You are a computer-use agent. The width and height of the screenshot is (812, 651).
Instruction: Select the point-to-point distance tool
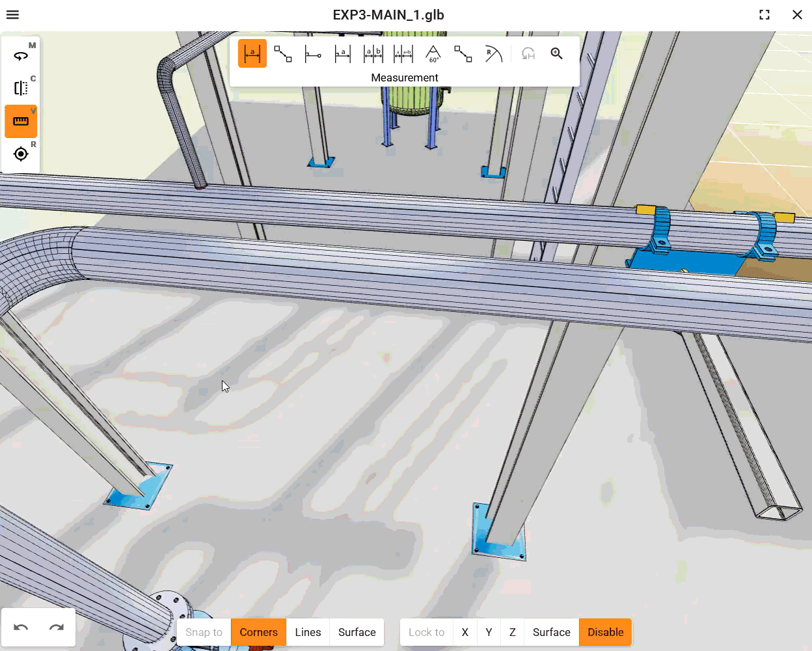[282, 53]
